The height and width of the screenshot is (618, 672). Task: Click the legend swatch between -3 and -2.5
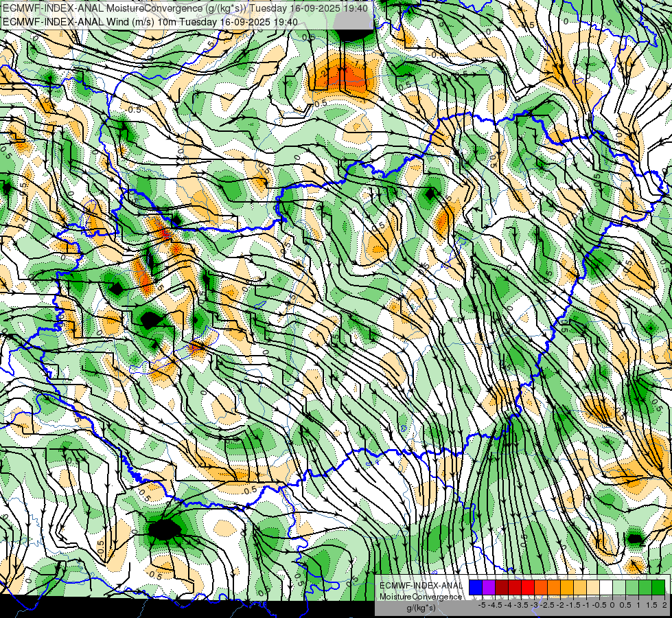(x=541, y=588)
